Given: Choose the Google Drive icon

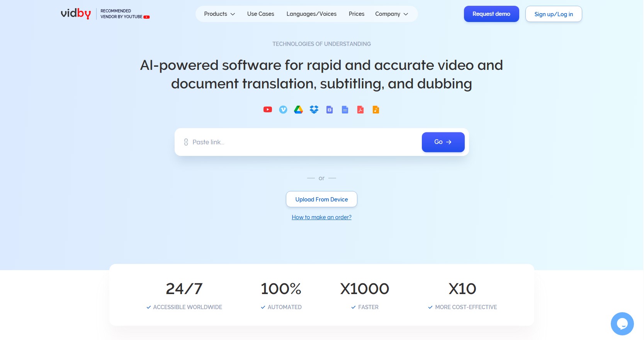Looking at the screenshot, I should coord(298,110).
